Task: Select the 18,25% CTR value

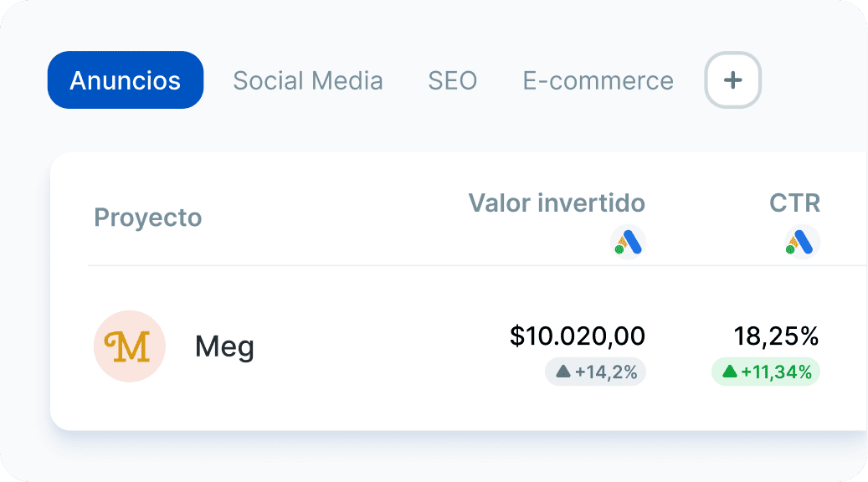Action: (x=776, y=336)
